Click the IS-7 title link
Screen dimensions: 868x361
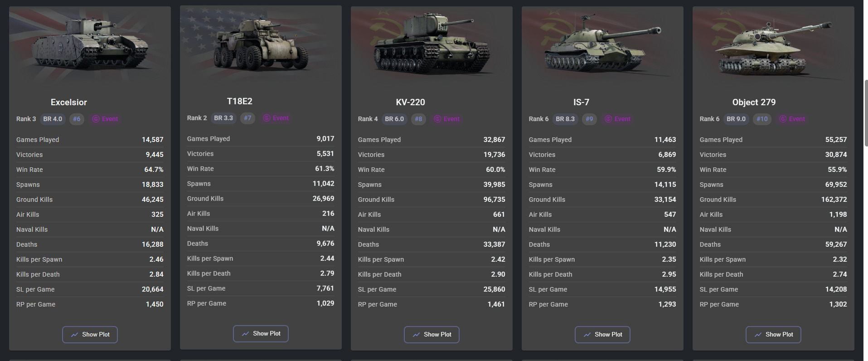pyautogui.click(x=581, y=102)
